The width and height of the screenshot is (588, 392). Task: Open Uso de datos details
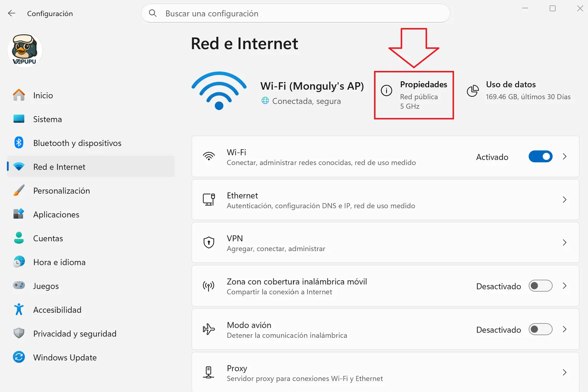coord(519,91)
